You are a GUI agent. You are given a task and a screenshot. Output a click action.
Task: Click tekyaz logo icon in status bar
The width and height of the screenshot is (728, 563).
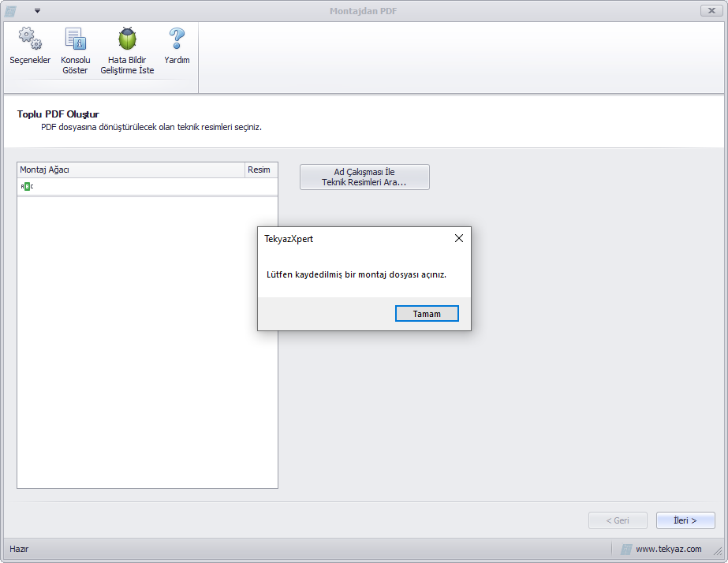(x=626, y=549)
